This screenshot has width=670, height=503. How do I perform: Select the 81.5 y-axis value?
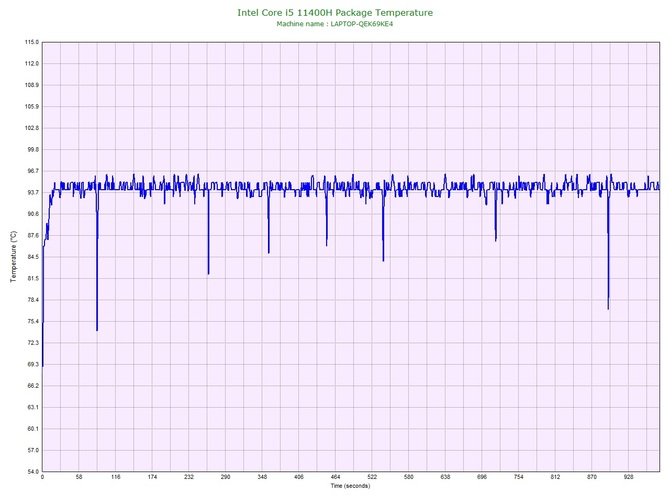(32, 279)
